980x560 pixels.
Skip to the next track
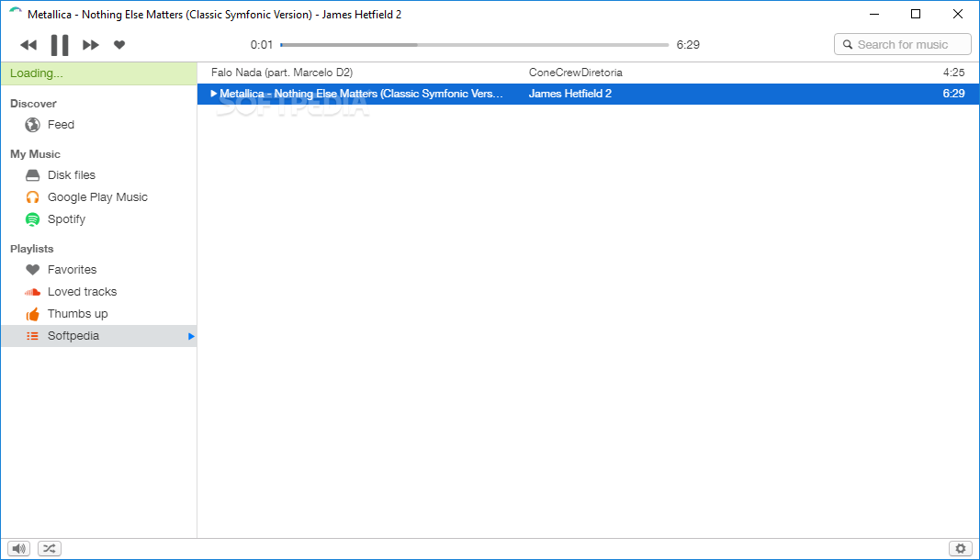(91, 45)
